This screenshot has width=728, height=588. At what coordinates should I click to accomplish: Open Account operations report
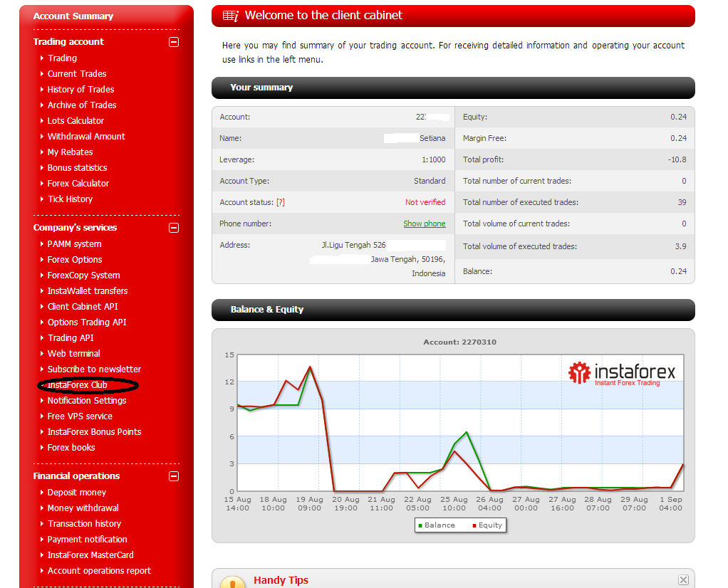point(99,571)
